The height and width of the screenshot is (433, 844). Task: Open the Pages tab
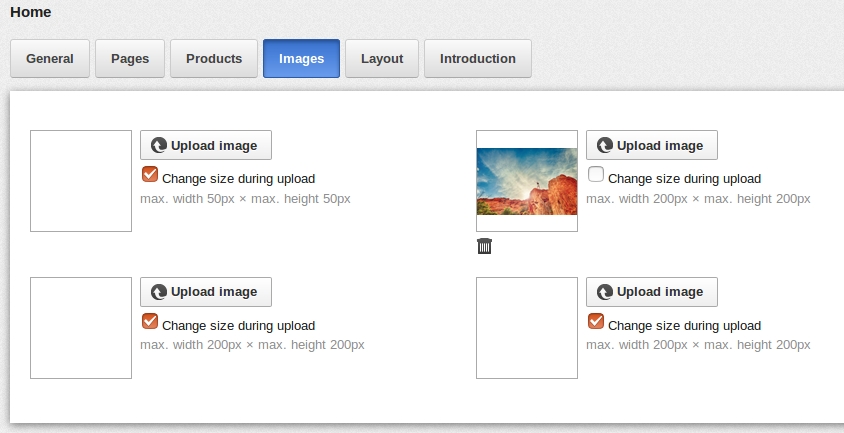[x=130, y=58]
